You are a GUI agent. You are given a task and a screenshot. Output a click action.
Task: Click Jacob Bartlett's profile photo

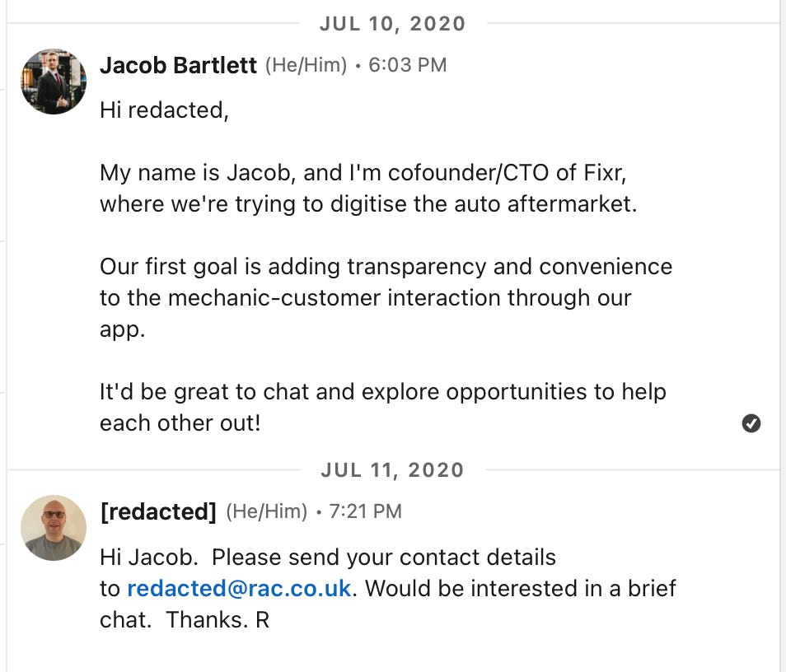tap(54, 81)
